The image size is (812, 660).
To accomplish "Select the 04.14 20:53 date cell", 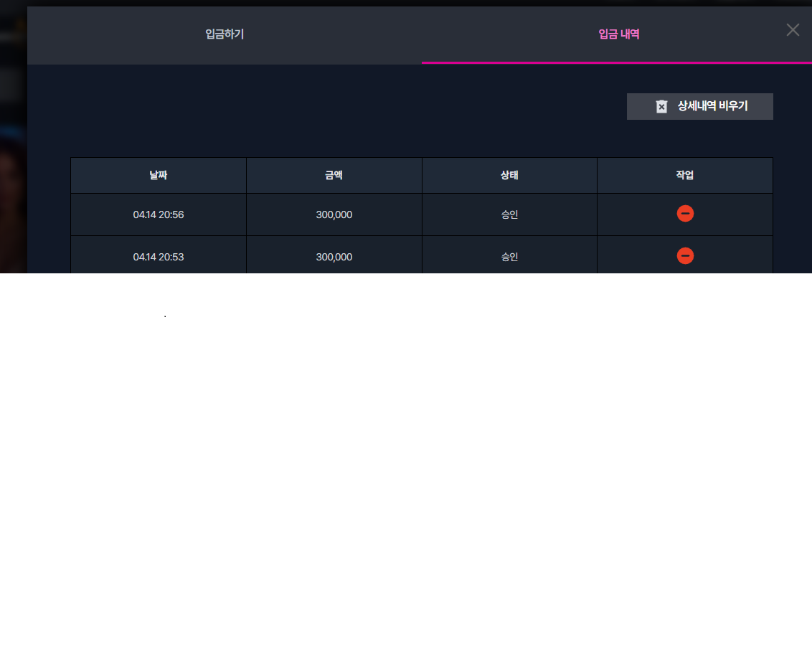I will coord(159,255).
